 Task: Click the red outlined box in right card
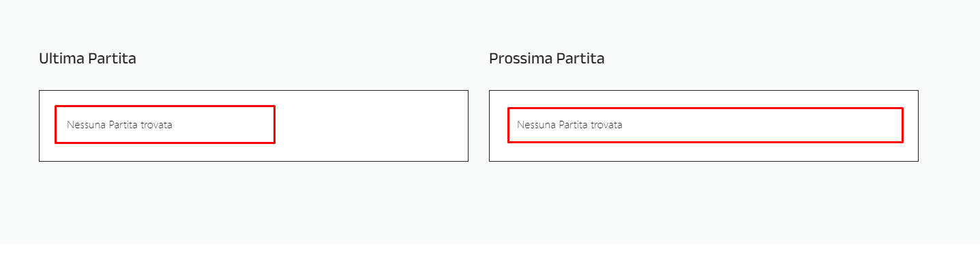pyautogui.click(x=704, y=108)
